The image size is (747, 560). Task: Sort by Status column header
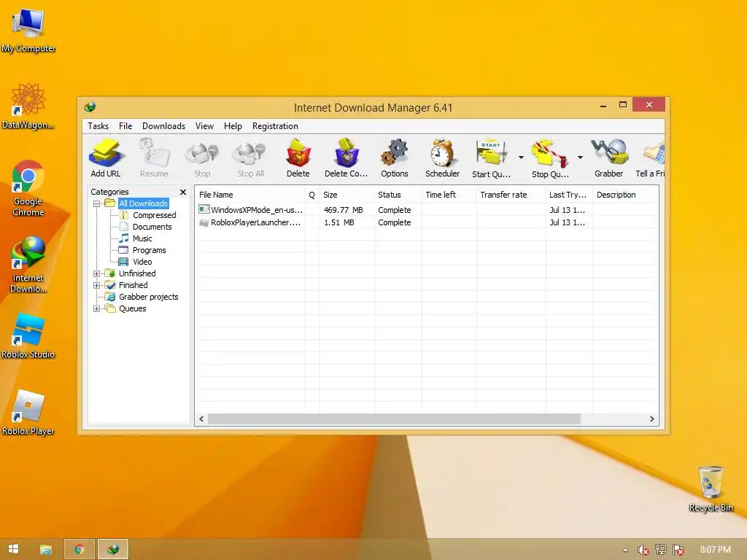[x=398, y=195]
